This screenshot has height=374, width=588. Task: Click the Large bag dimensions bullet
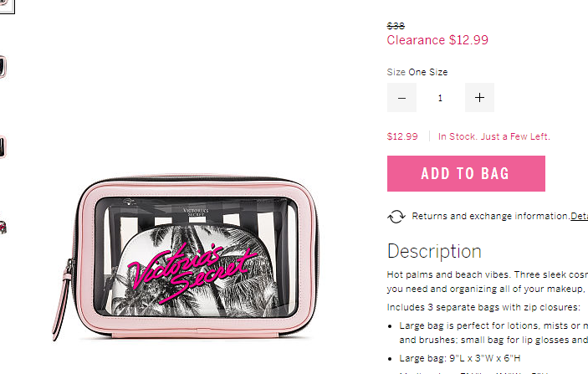pos(460,358)
